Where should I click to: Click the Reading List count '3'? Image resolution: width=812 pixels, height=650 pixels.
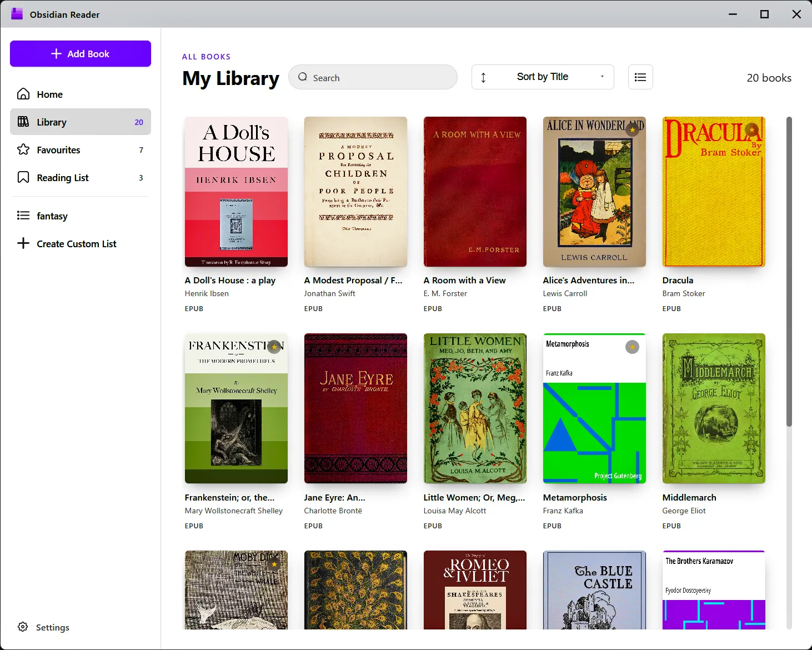coord(141,178)
